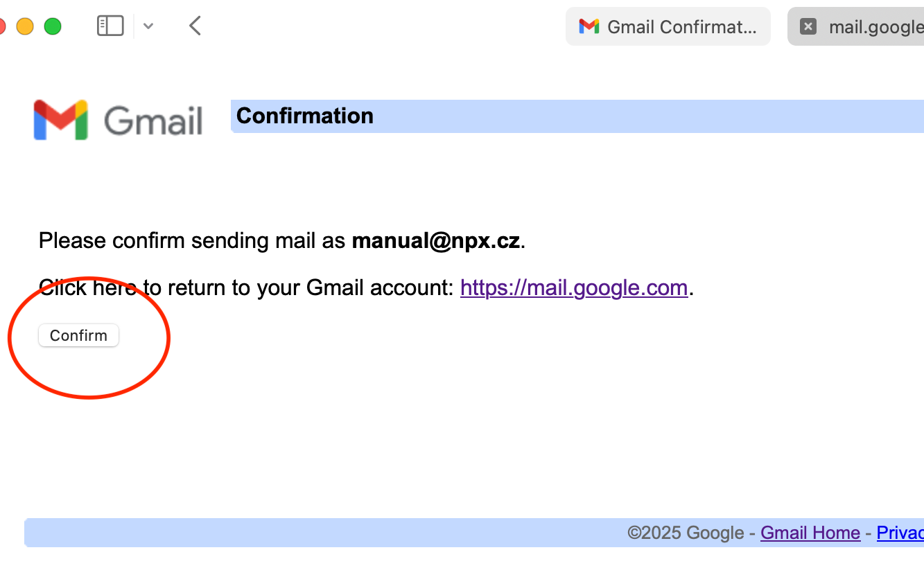Click the Gmail favicon in first tab
The height and width of the screenshot is (568, 924).
(x=589, y=27)
